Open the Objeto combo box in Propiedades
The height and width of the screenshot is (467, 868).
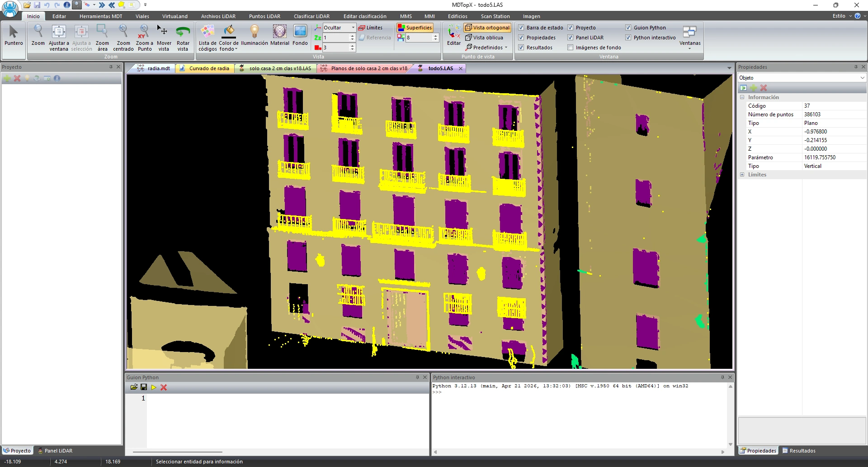802,78
